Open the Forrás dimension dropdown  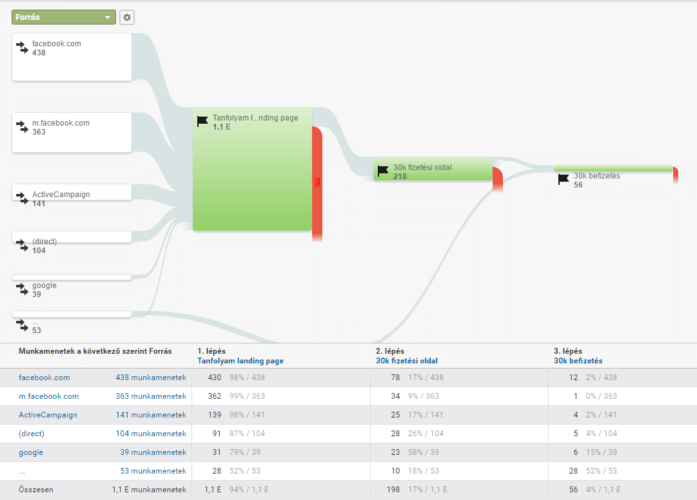click(x=64, y=17)
